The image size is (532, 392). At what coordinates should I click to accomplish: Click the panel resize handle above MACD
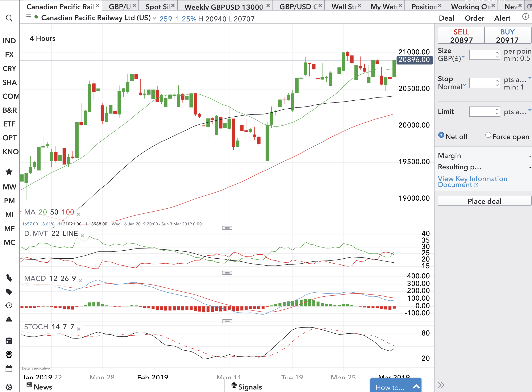(x=227, y=273)
